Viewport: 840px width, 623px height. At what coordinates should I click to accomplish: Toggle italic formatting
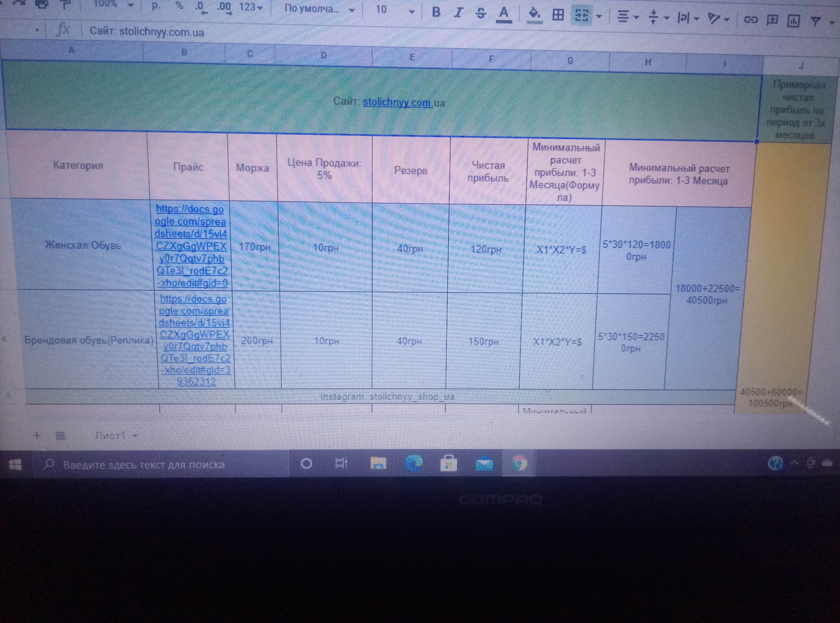tap(458, 12)
